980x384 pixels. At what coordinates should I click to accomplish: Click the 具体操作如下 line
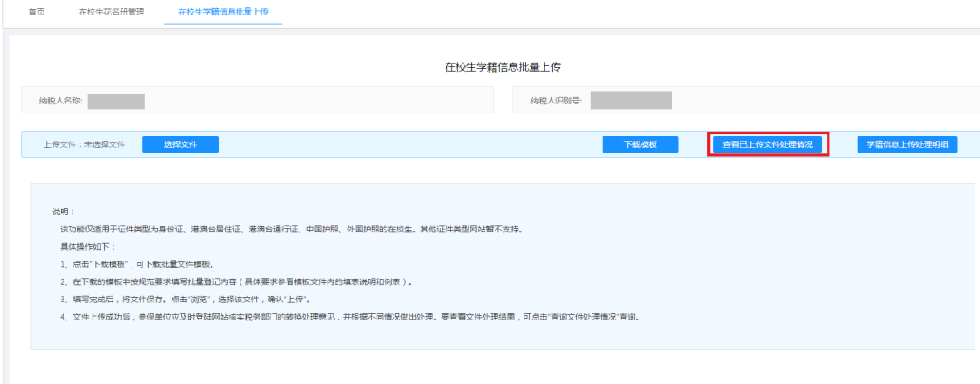coord(89,246)
